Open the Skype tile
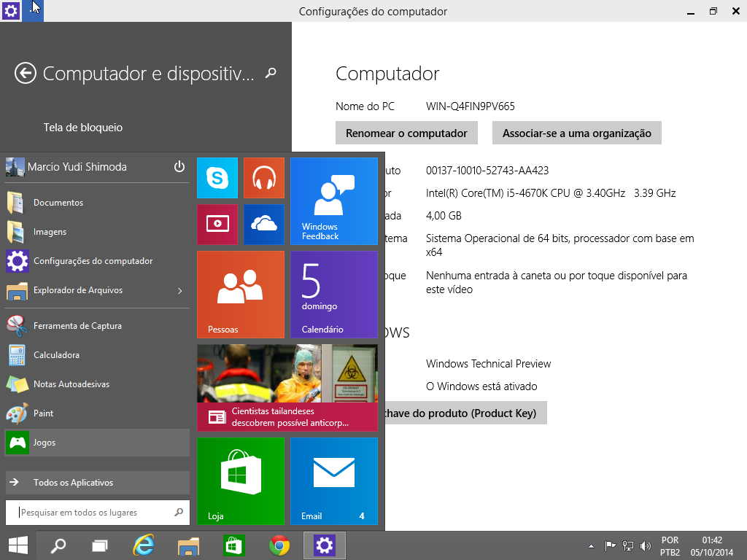 217,178
